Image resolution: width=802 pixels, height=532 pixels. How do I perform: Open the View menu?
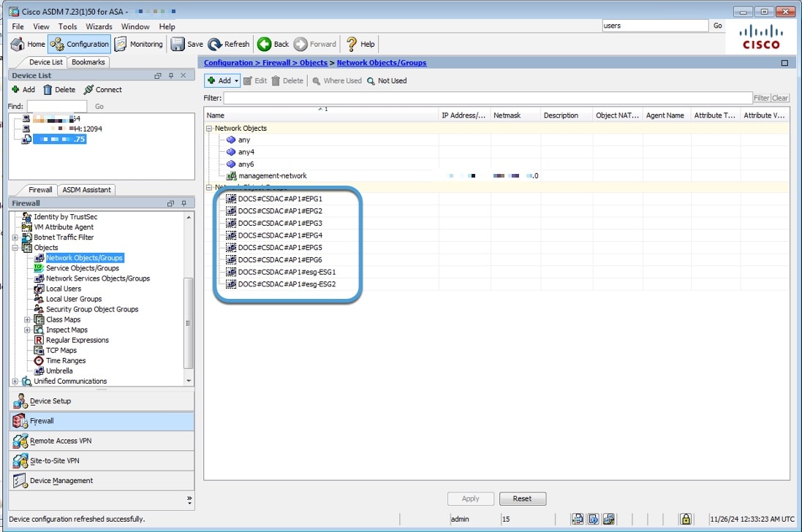(41, 26)
